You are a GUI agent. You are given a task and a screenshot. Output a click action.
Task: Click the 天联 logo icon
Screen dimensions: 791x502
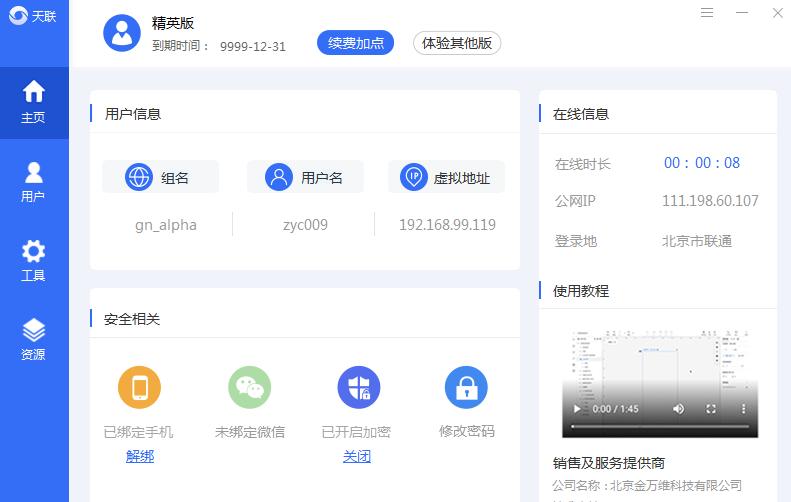pos(19,16)
